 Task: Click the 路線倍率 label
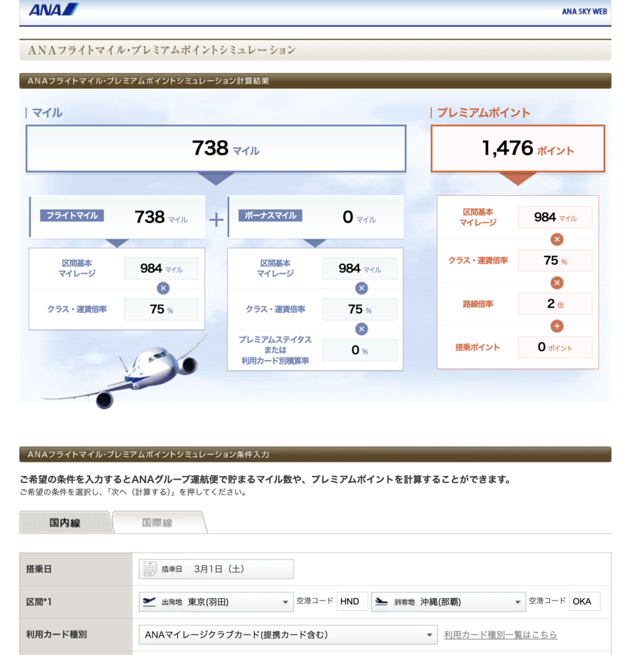(x=478, y=304)
